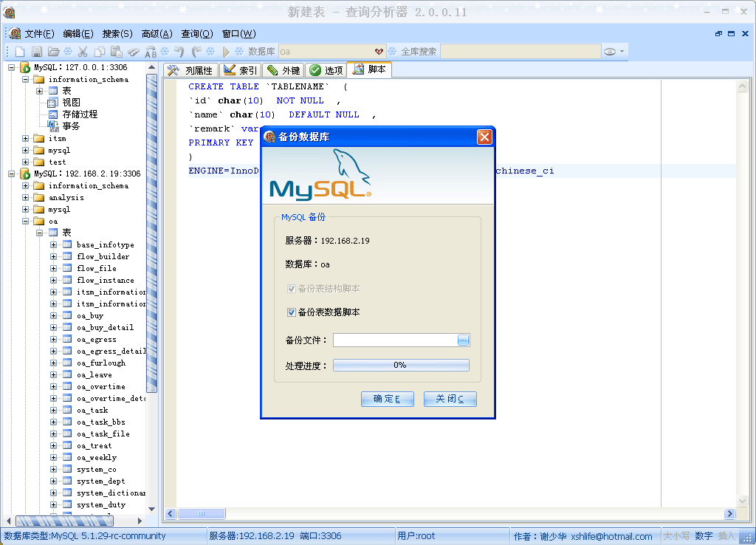Viewport: 756px width, 545px height.
Task: Select the MySQL 127.0.0.1:3306 server icon
Action: 26,67
